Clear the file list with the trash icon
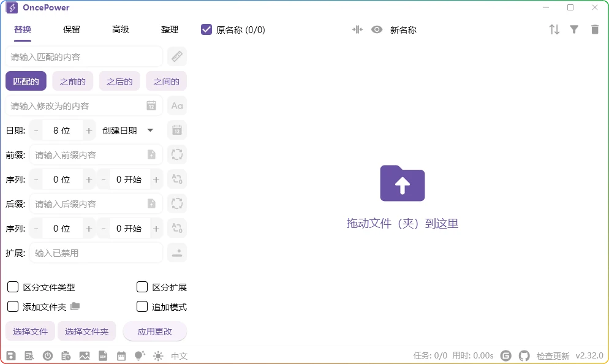The image size is (609, 364). click(x=595, y=29)
